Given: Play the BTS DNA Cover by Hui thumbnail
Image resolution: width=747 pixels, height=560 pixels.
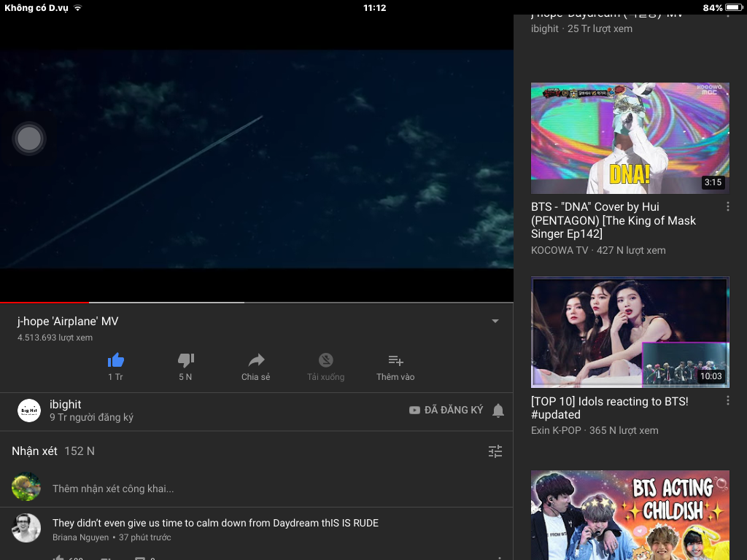Looking at the screenshot, I should 630,139.
